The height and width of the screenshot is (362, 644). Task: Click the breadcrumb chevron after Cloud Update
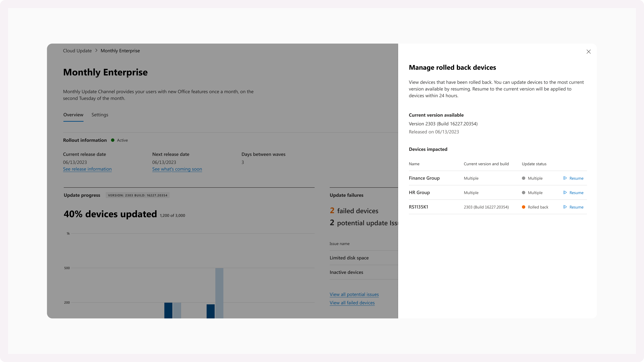96,50
